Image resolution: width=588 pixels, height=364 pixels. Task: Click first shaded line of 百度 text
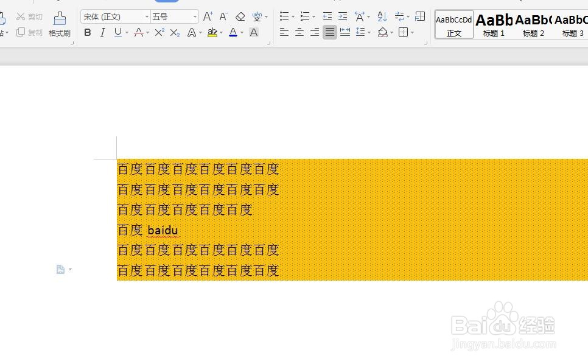pyautogui.click(x=198, y=169)
